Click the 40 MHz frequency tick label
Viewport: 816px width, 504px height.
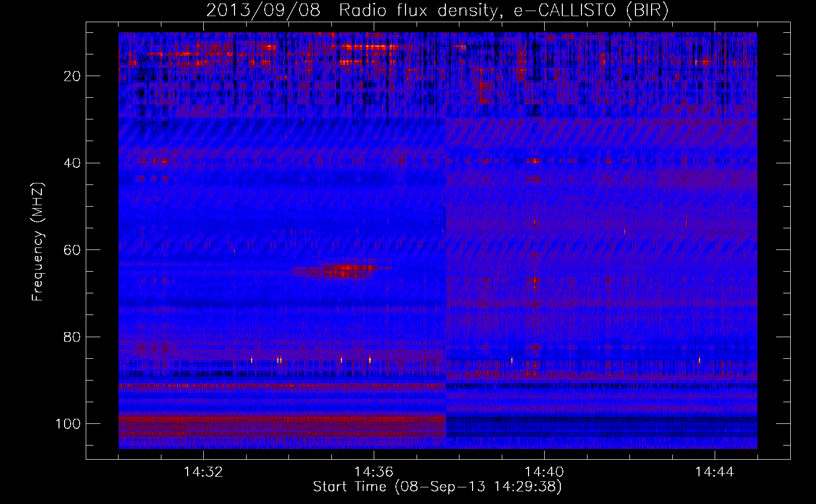[72, 163]
